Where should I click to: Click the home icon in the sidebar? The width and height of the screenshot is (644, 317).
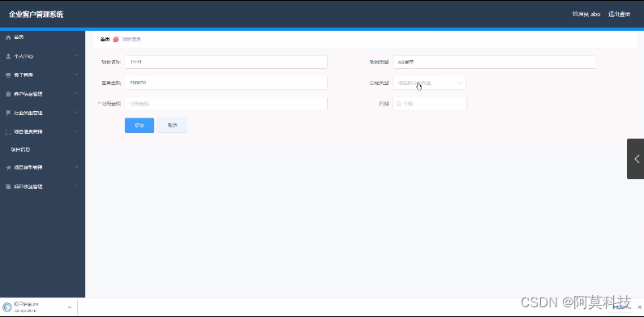pos(8,37)
